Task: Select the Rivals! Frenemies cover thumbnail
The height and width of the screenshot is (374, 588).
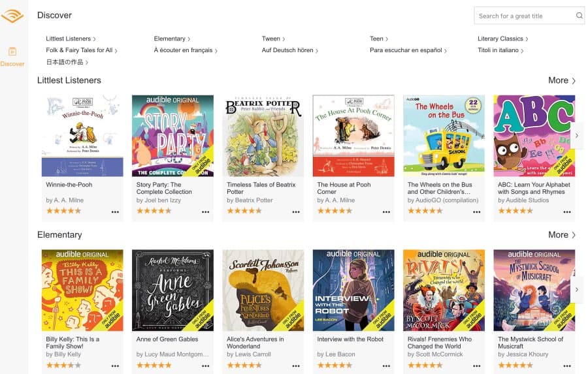Action: pyautogui.click(x=444, y=290)
